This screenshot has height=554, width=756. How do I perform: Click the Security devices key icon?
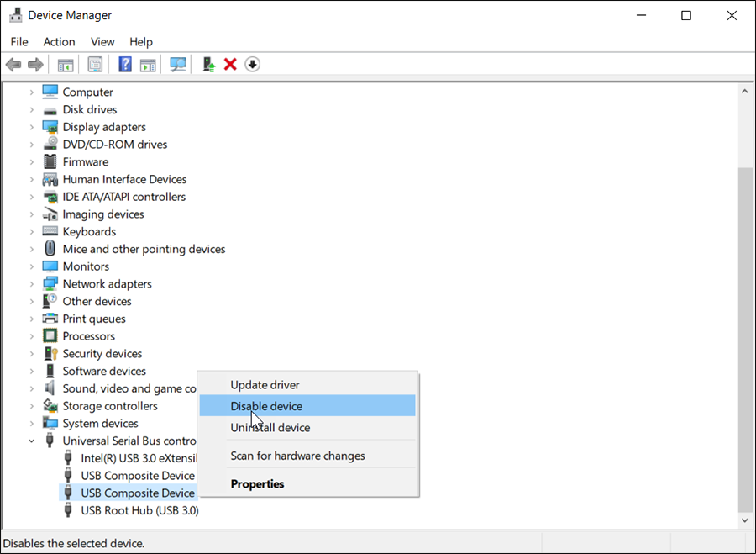pos(50,353)
